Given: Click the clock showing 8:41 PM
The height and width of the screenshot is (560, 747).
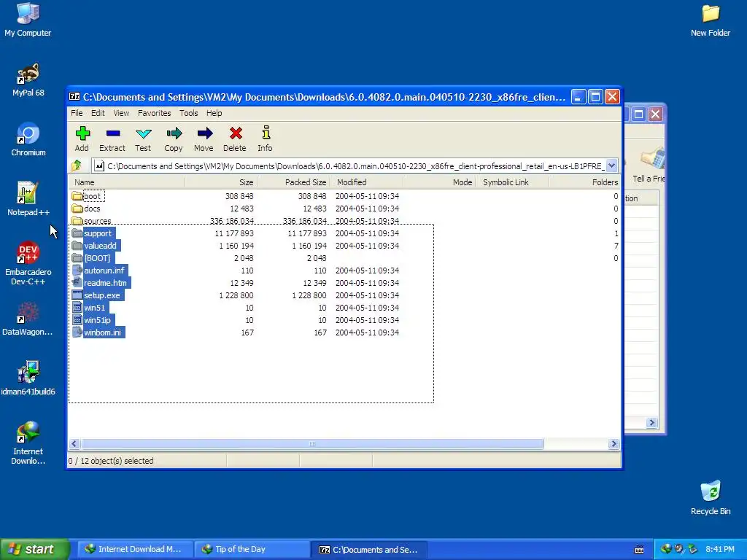Looking at the screenshot, I should (x=720, y=550).
